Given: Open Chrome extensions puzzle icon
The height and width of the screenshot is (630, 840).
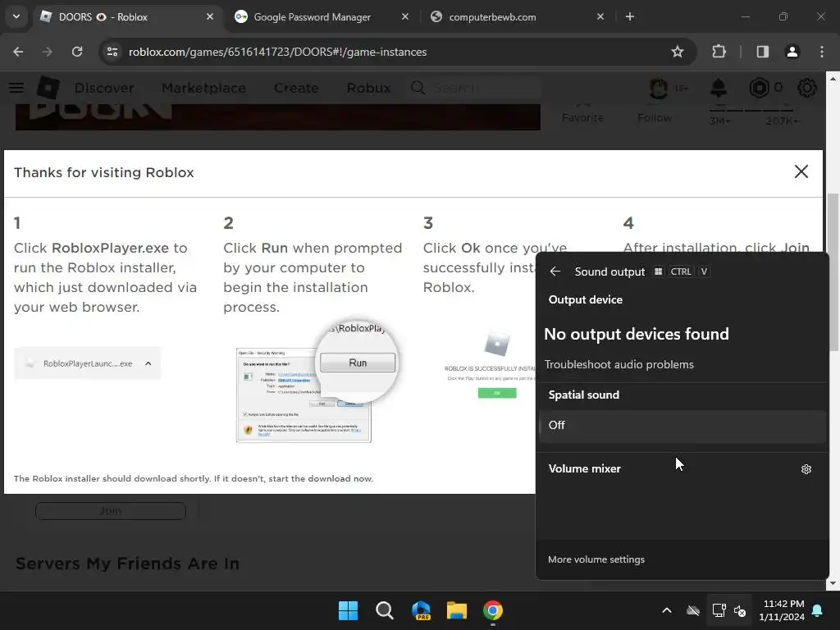Looking at the screenshot, I should point(719,52).
